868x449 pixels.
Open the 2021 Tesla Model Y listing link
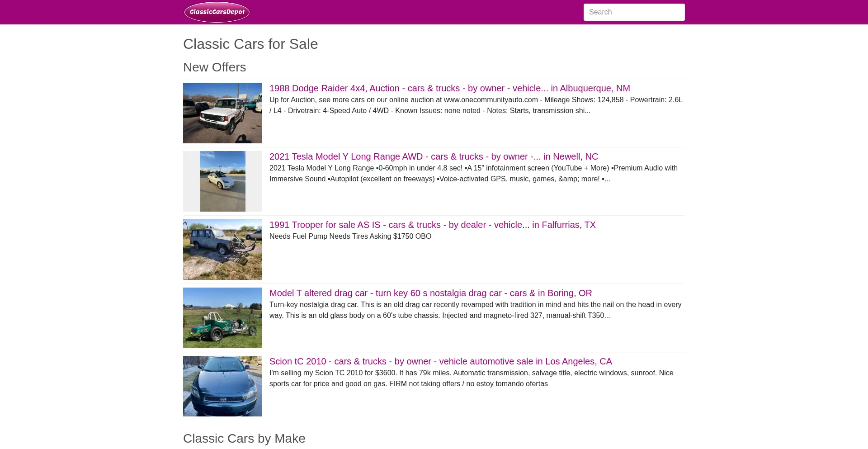click(x=434, y=156)
